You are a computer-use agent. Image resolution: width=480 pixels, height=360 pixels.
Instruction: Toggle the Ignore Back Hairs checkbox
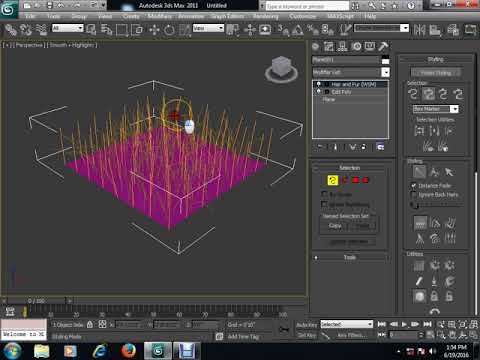414,194
